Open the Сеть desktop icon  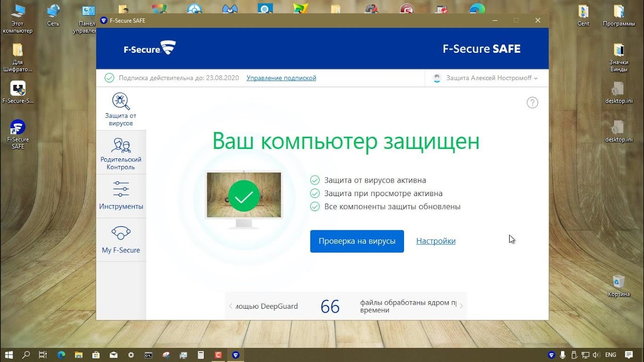[53, 15]
